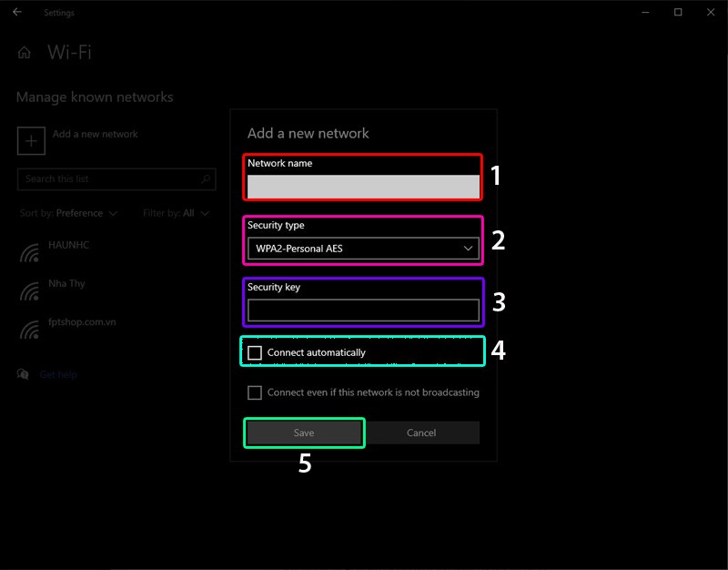
Task: Click the search magnifier icon
Action: [206, 178]
